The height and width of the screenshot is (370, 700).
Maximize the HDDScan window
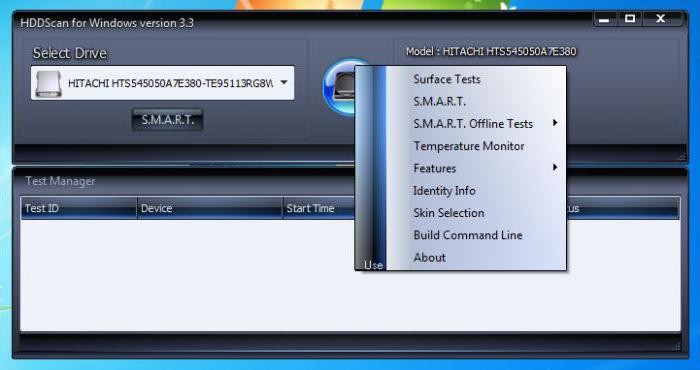[629, 19]
